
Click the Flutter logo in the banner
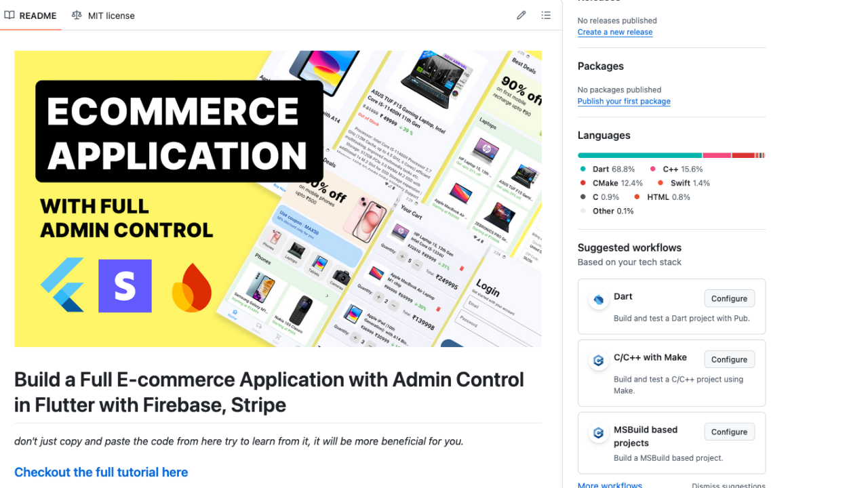pyautogui.click(x=62, y=285)
